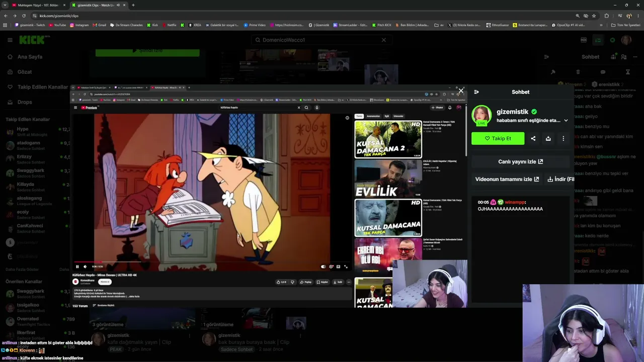Image resolution: width=644 pixels, height=362 pixels.
Task: Close the clip viewer with the X
Action: tap(461, 91)
